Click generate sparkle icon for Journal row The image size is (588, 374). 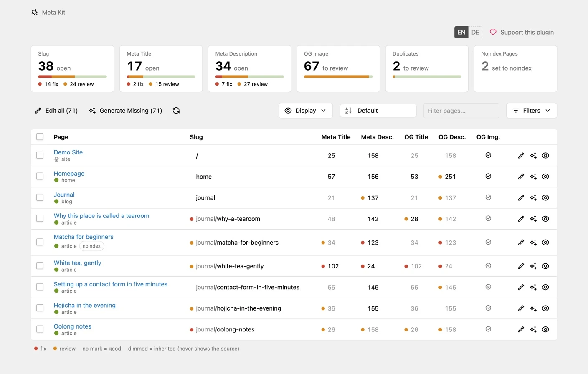[x=533, y=198]
